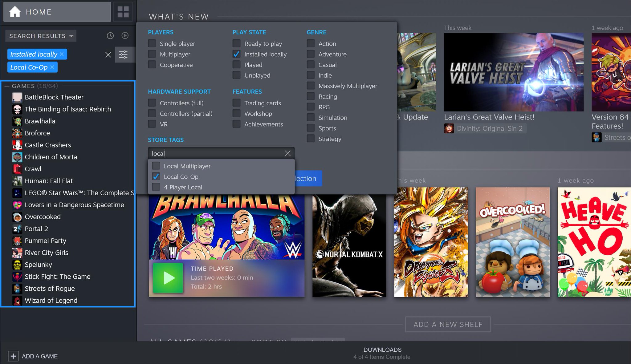
Task: Click the Home house icon
Action: click(15, 12)
